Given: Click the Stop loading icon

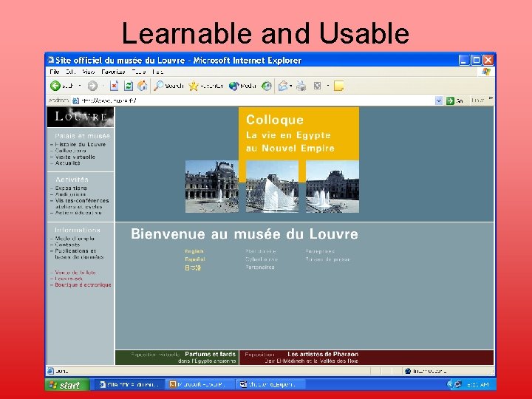Looking at the screenshot, I should [114, 86].
